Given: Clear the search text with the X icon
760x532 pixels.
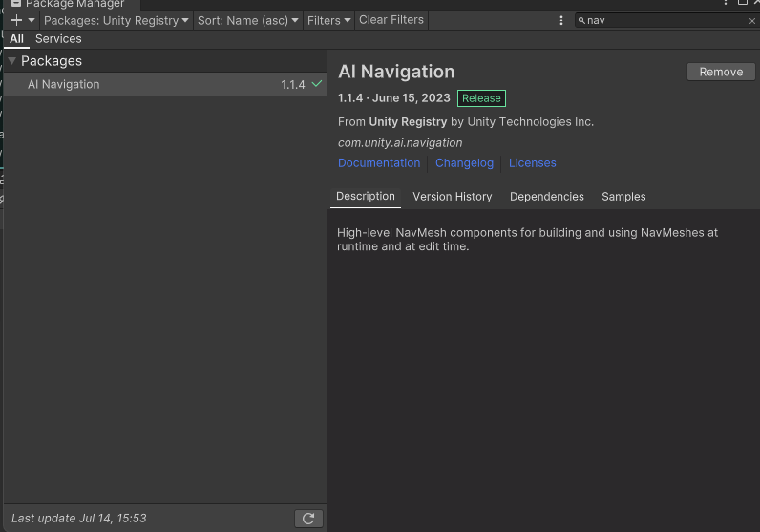Looking at the screenshot, I should [x=751, y=21].
